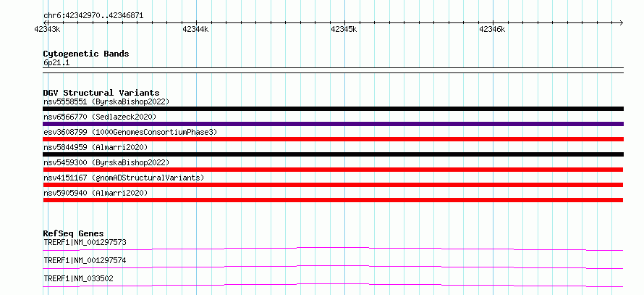Open variant esv3608799 (1000GenomesConsortiumPhase3) label
The width and height of the screenshot is (644, 295).
click(130, 132)
